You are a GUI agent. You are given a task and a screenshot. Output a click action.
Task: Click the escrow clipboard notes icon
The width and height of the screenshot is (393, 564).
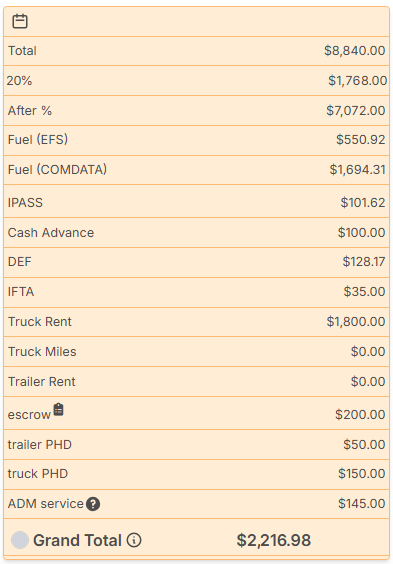[x=59, y=409]
